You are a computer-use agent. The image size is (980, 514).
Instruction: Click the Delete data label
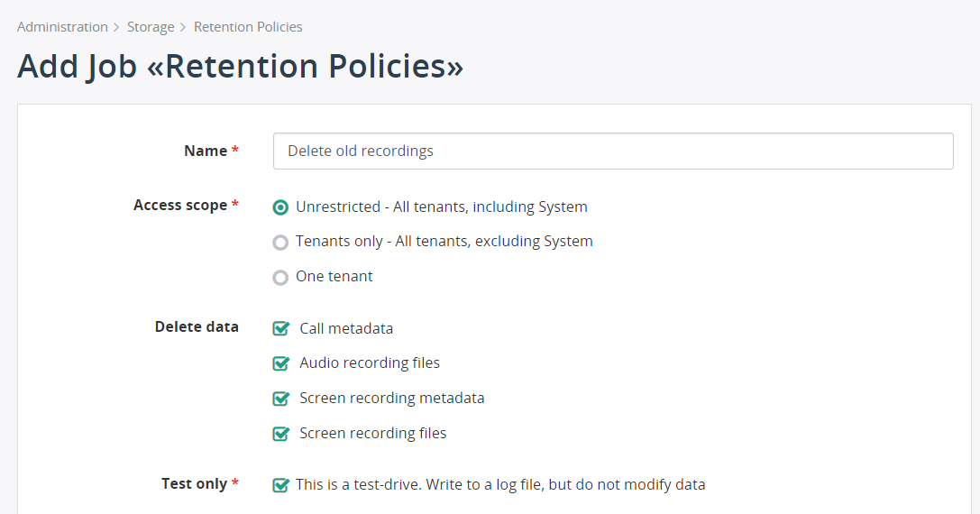[x=197, y=326]
